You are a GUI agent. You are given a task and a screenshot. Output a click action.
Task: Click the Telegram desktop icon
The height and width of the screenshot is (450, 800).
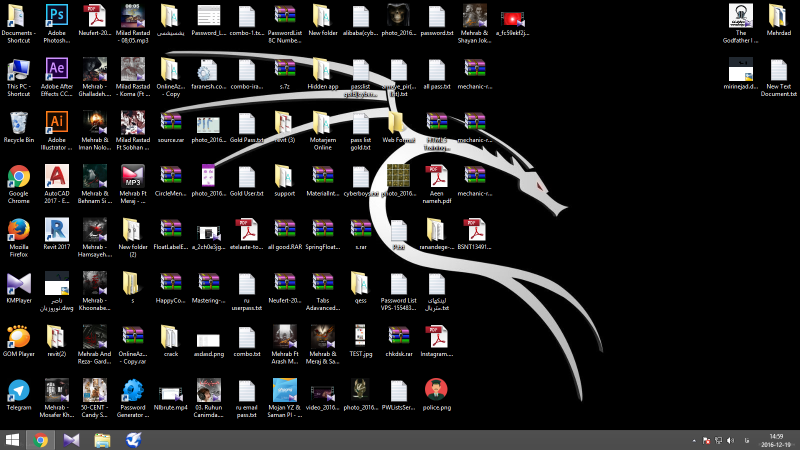18,389
